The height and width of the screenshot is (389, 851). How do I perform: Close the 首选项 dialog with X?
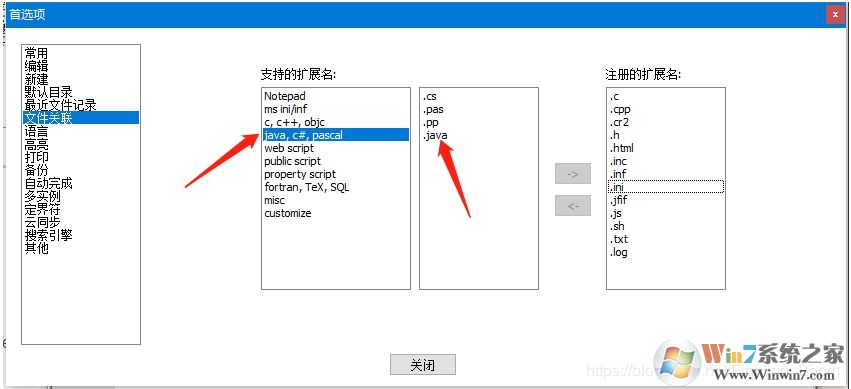point(835,15)
